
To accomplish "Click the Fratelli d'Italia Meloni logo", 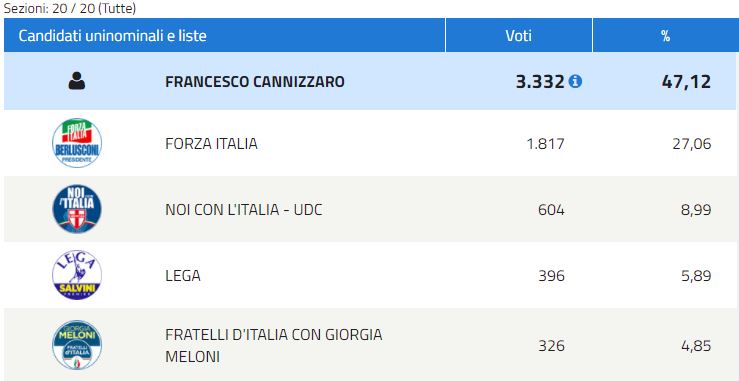I will point(77,345).
